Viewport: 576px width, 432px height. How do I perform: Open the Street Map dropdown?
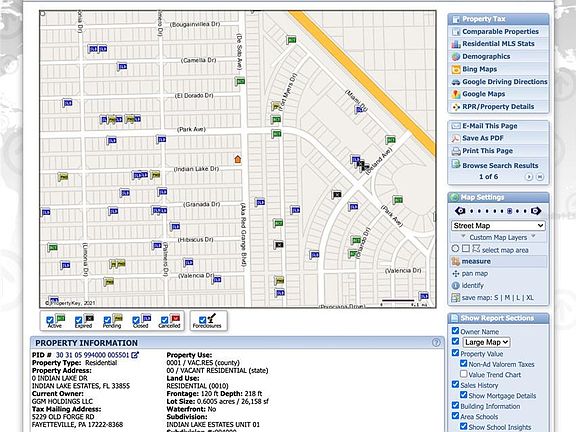point(498,226)
